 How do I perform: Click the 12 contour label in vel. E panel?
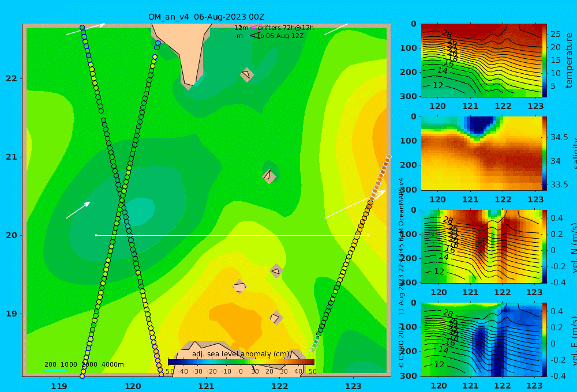pos(439,364)
